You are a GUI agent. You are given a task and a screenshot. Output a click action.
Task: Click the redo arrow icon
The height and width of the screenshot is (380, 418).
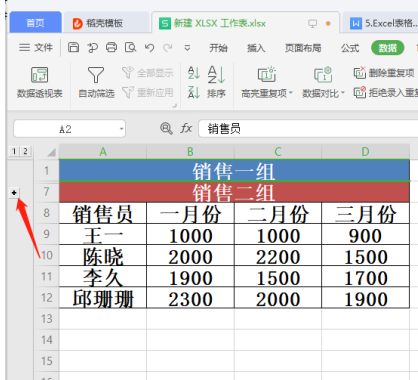click(x=168, y=48)
